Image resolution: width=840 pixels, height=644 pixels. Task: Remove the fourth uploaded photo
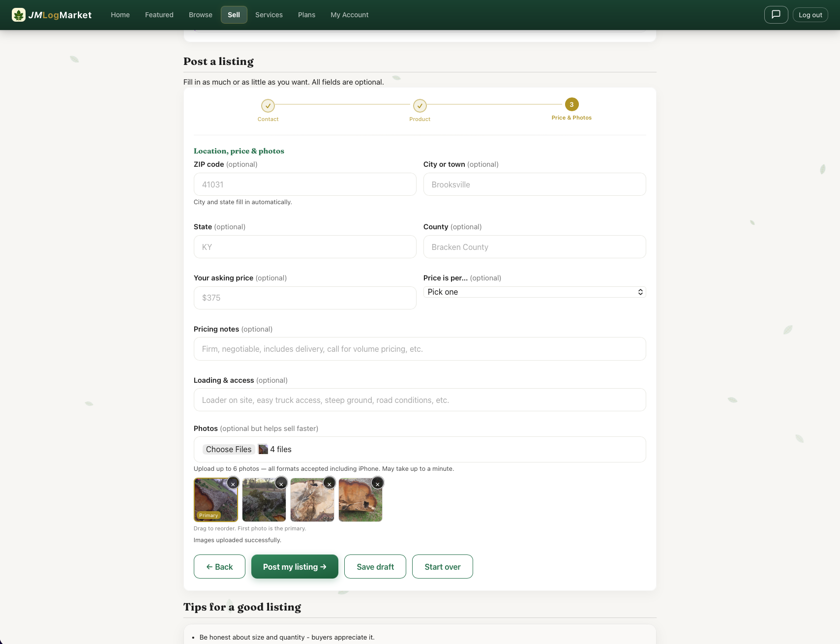click(377, 483)
